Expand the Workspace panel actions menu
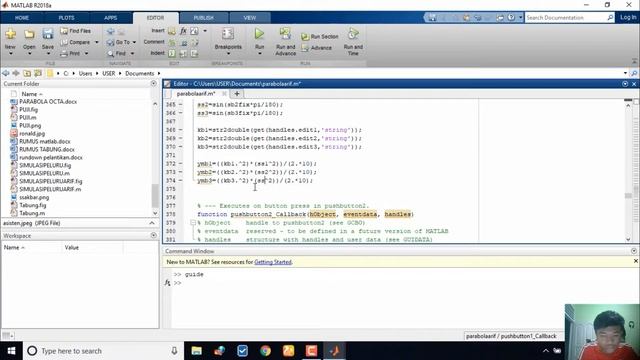Image resolution: width=640 pixels, height=360 pixels. pos(153,236)
